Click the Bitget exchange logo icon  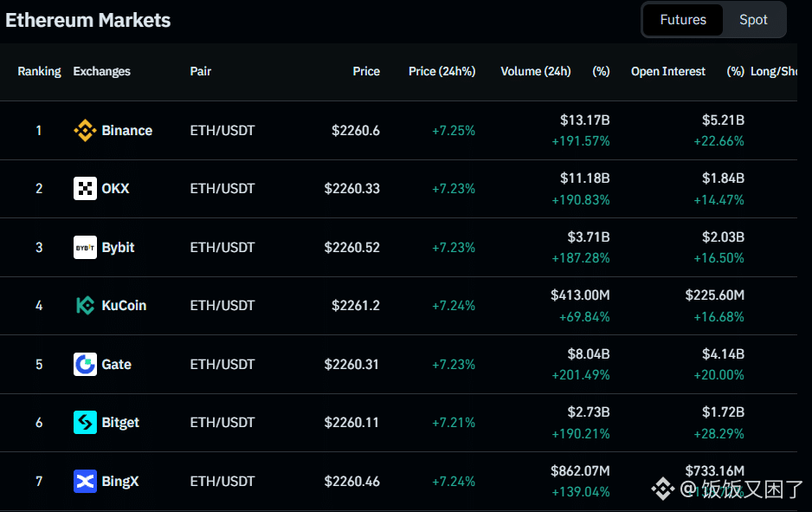(x=85, y=423)
